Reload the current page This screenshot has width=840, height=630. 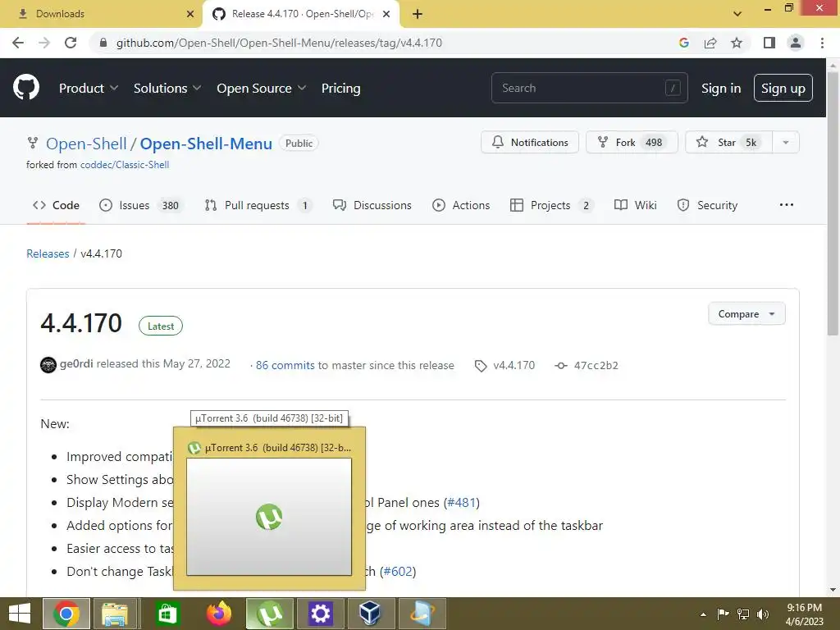point(71,43)
